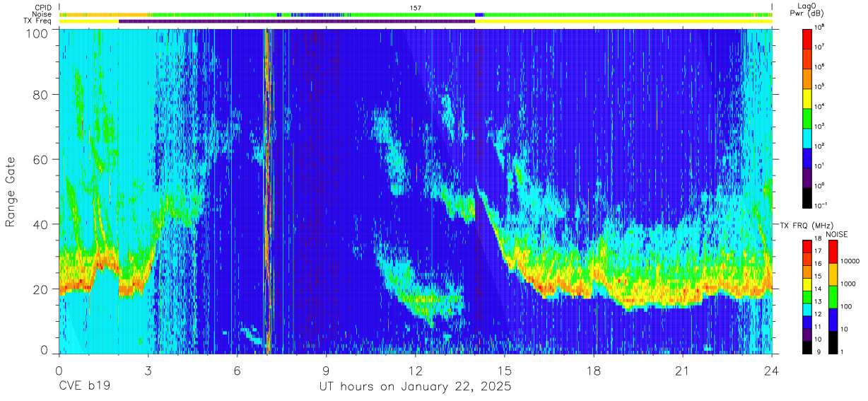The height and width of the screenshot is (401, 868).
Task: Click the purple segment of TX Freq strip
Action: (297, 21)
